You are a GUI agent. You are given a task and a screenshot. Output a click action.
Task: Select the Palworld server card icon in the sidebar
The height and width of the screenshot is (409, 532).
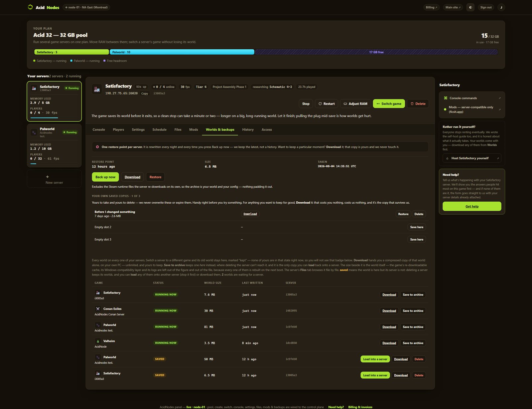coord(34,132)
